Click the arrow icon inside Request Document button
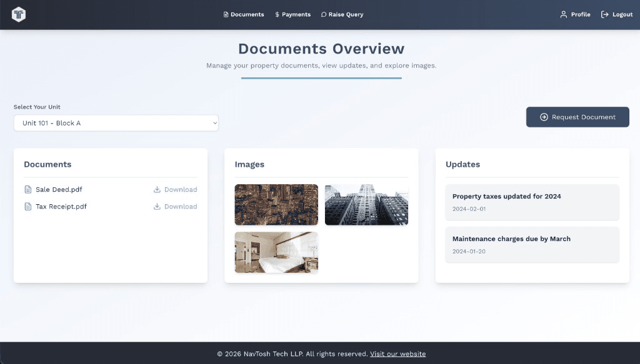The image size is (640, 364). pyautogui.click(x=543, y=117)
